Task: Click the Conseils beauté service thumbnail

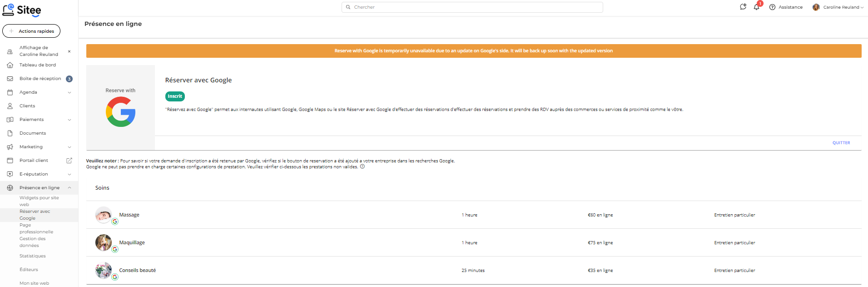Action: [104, 270]
